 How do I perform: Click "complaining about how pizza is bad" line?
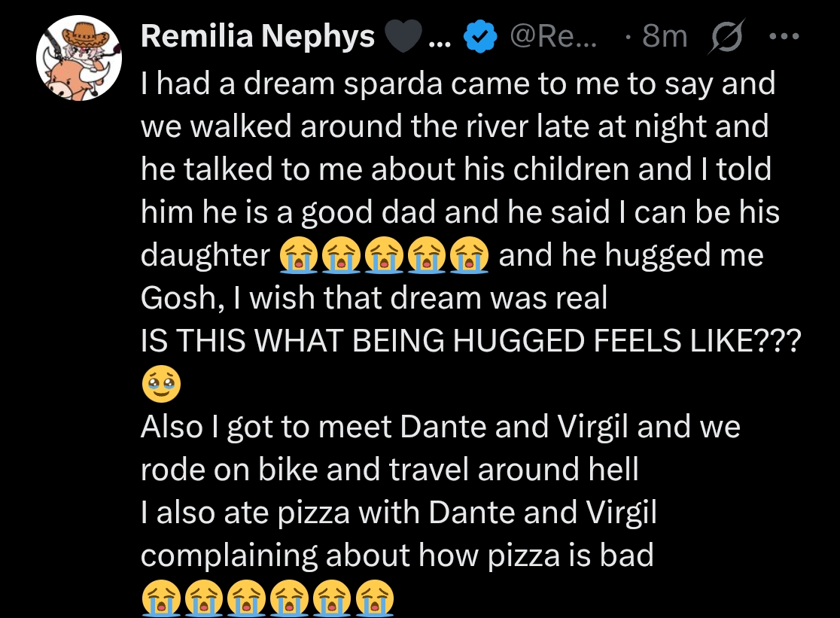pyautogui.click(x=397, y=556)
